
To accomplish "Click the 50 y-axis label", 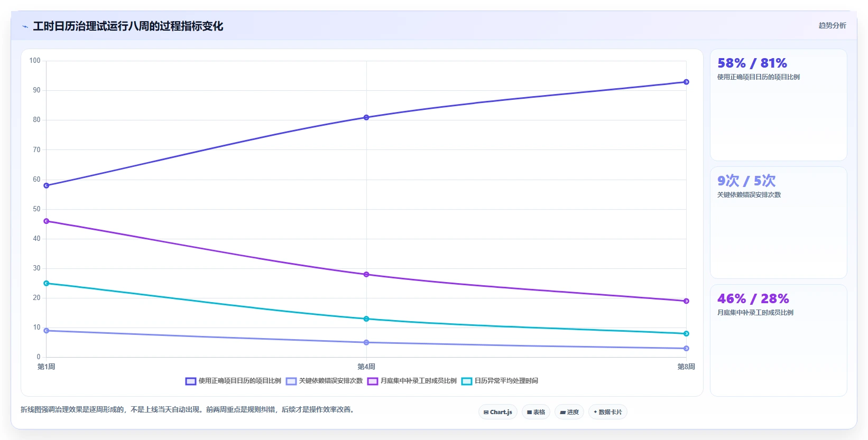I will (36, 209).
